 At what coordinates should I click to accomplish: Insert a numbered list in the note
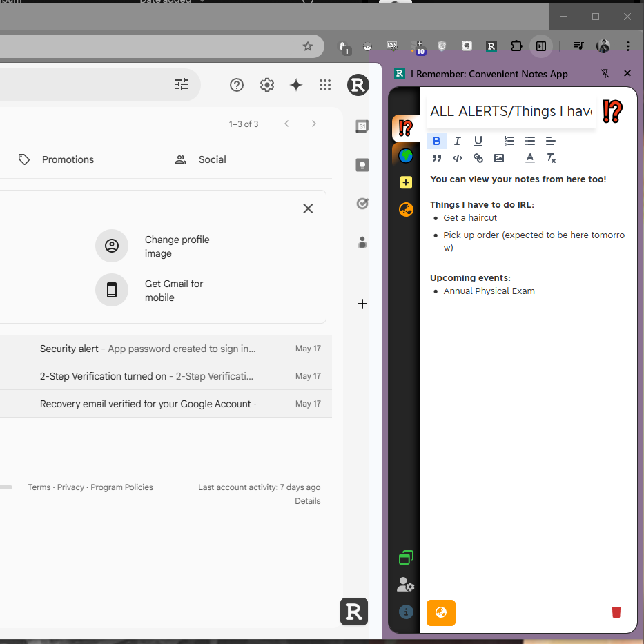(509, 141)
